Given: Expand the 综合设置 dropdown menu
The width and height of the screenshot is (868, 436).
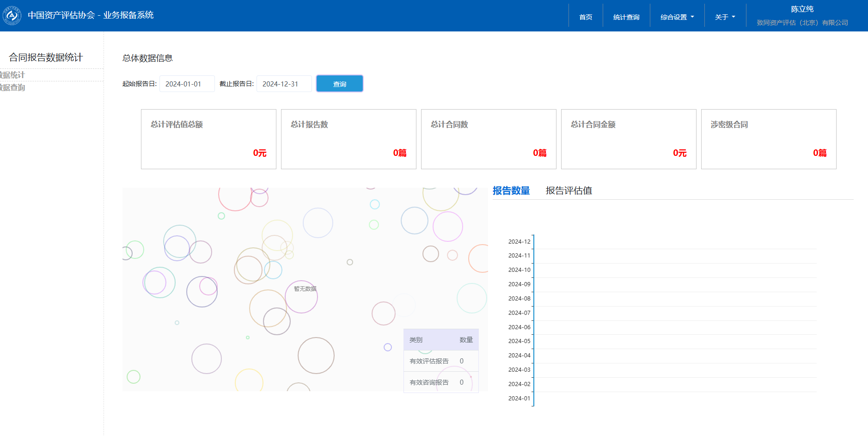Looking at the screenshot, I should (677, 17).
